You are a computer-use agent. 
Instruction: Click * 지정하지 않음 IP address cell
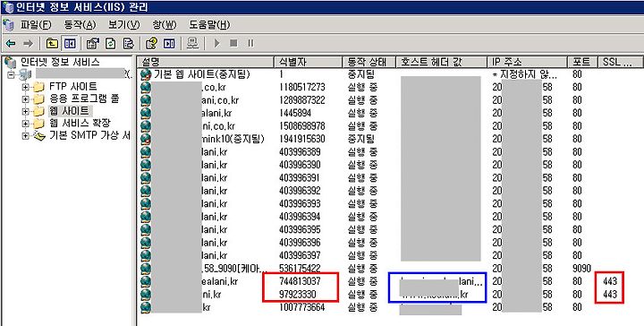click(x=525, y=75)
